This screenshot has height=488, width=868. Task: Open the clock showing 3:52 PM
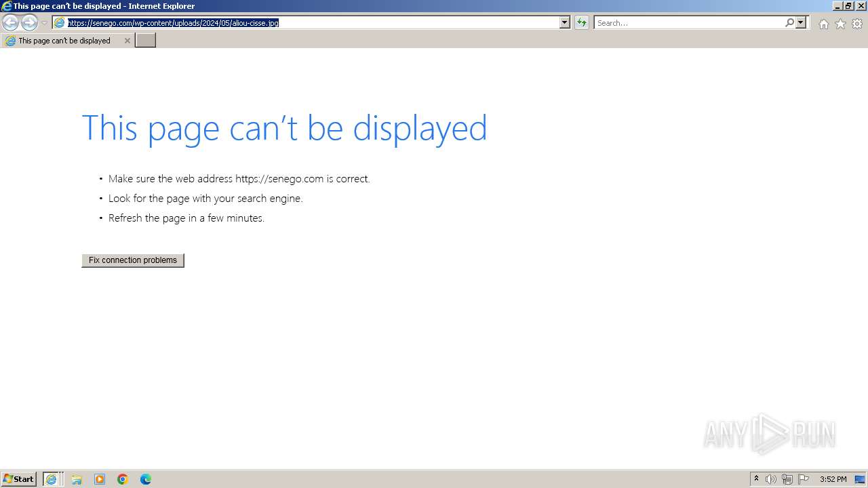[833, 479]
